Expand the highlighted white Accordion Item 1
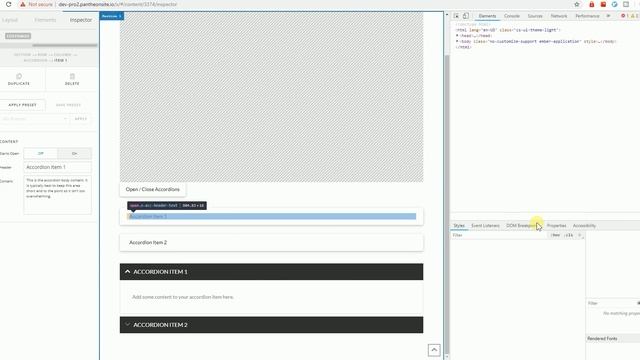 [271, 216]
